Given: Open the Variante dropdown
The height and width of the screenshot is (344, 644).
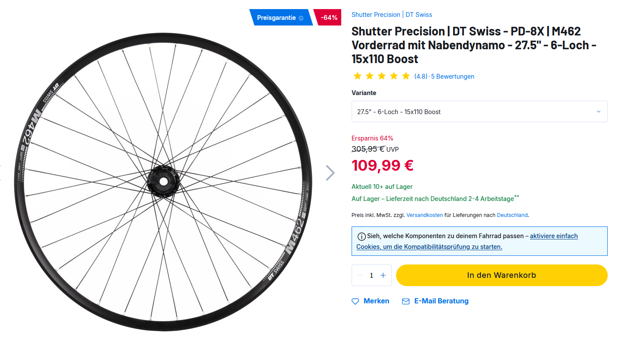Looking at the screenshot, I should (x=479, y=111).
